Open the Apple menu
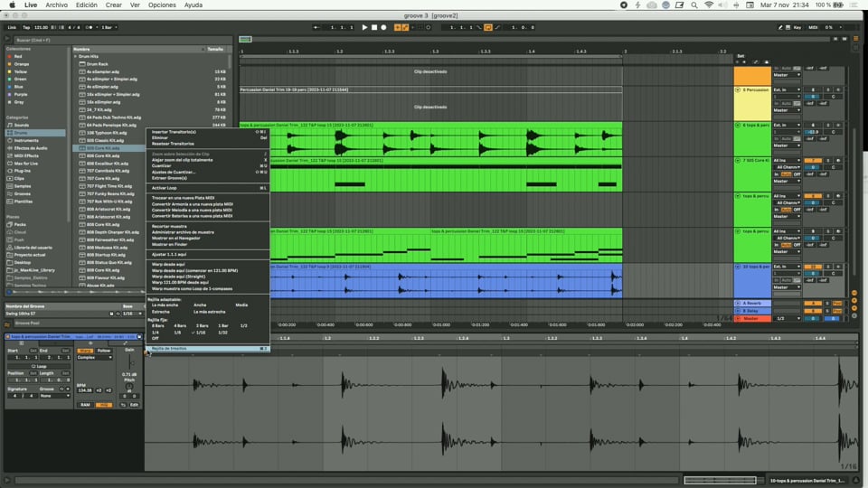The image size is (868, 488). click(x=12, y=5)
